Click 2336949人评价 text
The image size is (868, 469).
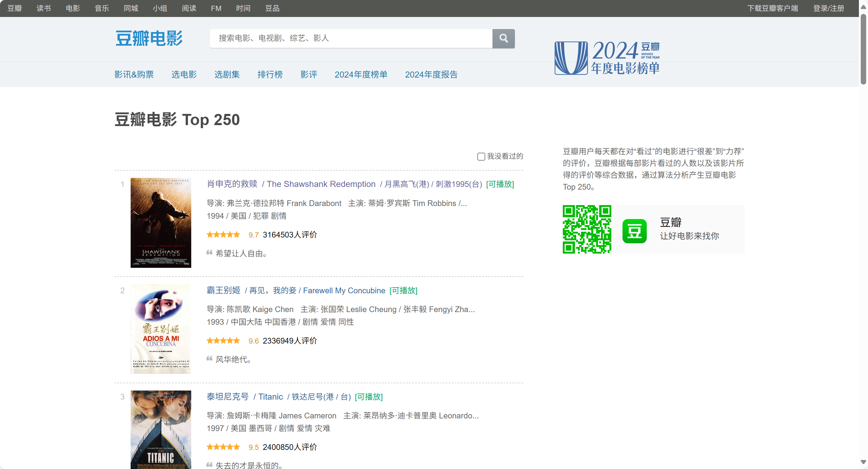point(290,341)
